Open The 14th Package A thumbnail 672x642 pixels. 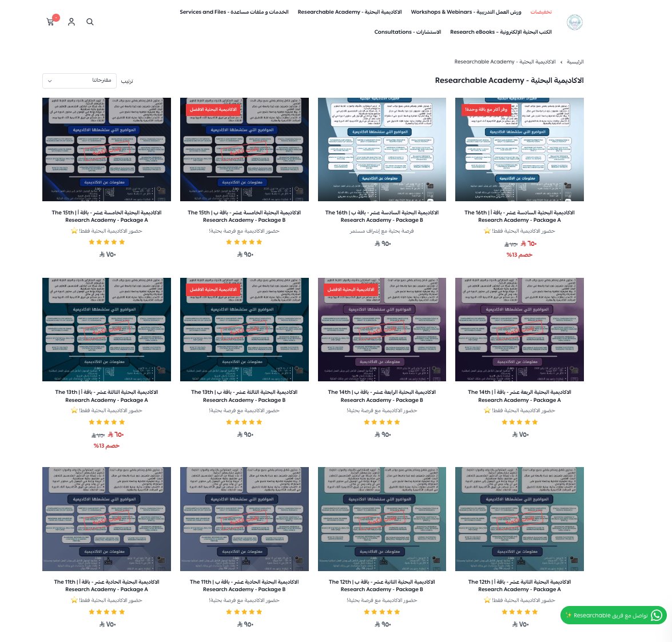[519, 329]
